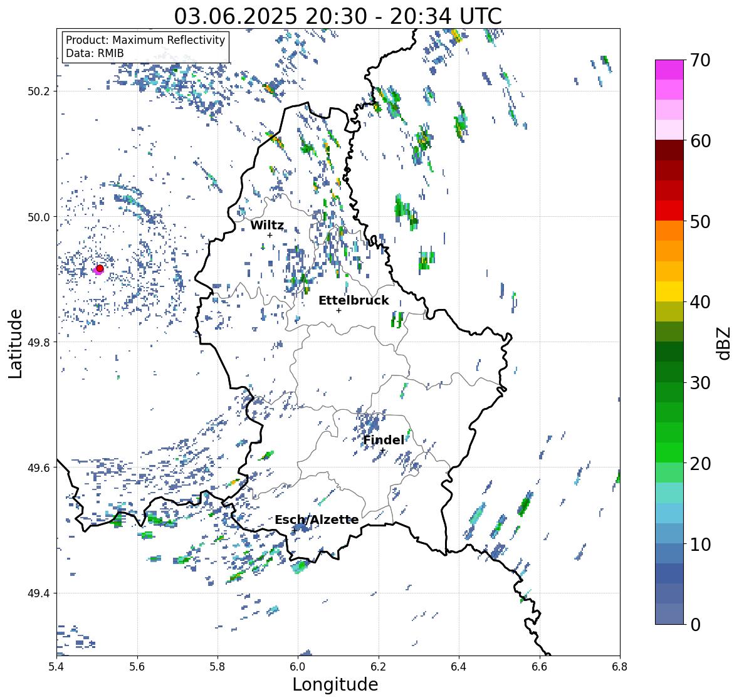Viewport: 739px width, 700px height.
Task: Click the latitude tick label 49.4
Action: point(39,593)
